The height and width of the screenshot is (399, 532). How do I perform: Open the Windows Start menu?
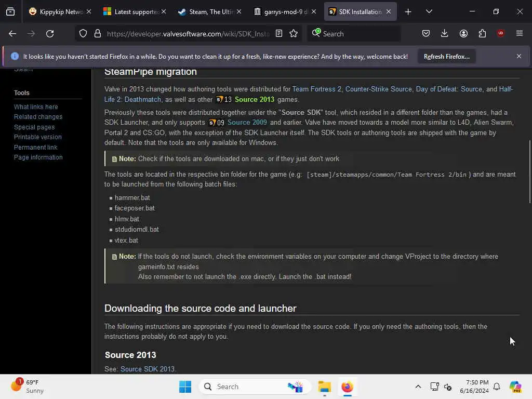(x=185, y=387)
